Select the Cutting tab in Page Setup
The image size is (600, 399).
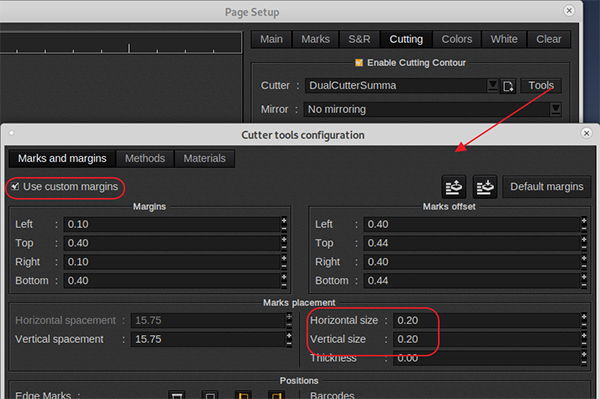coord(406,39)
